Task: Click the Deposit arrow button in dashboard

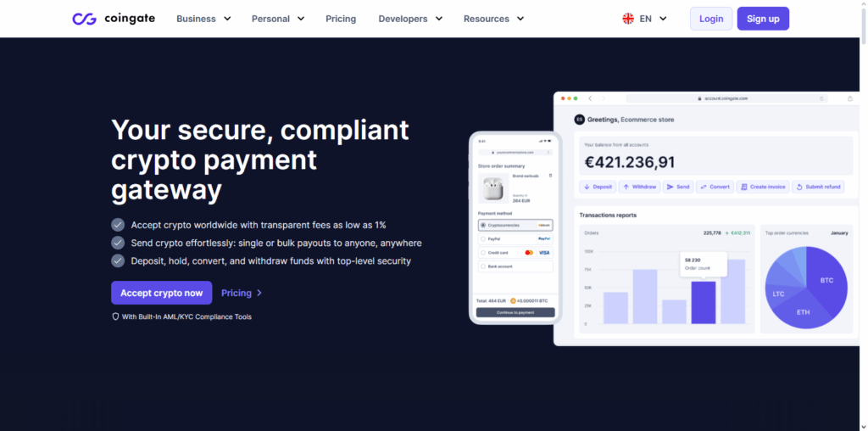Action: pos(598,187)
